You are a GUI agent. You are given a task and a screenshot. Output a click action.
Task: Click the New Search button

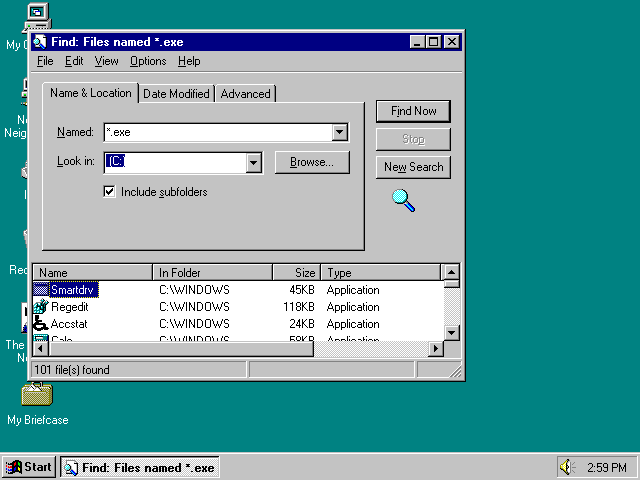413,167
